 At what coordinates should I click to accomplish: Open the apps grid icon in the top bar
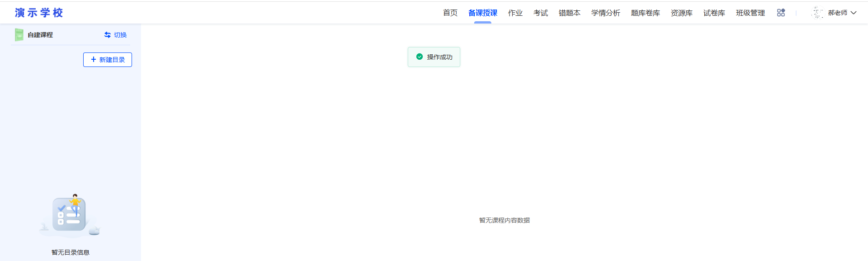(781, 13)
